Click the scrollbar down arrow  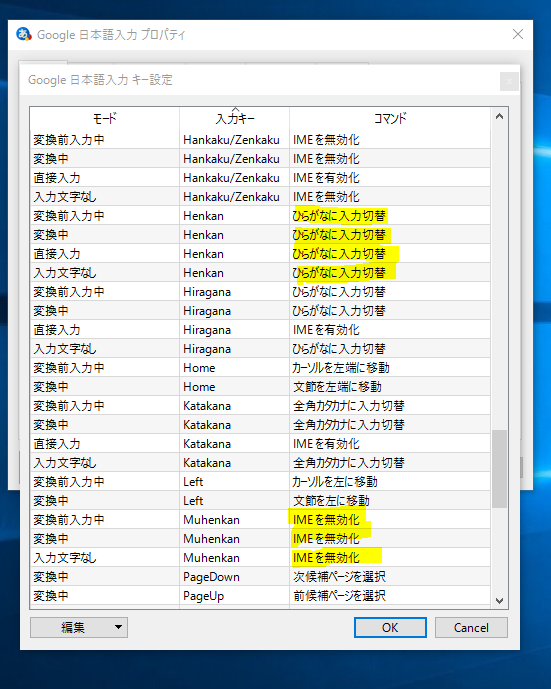tap(499, 600)
